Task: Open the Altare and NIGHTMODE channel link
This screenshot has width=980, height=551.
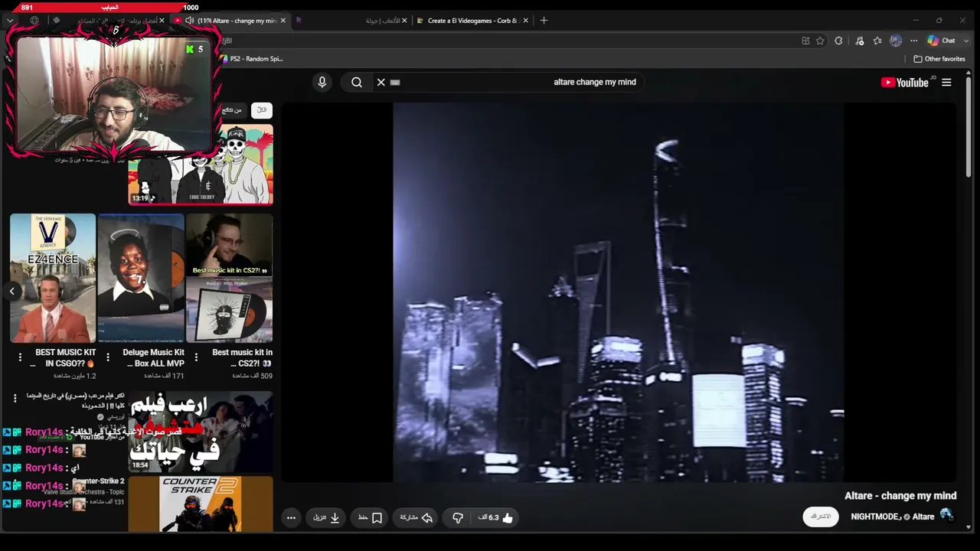Action: pos(892,517)
